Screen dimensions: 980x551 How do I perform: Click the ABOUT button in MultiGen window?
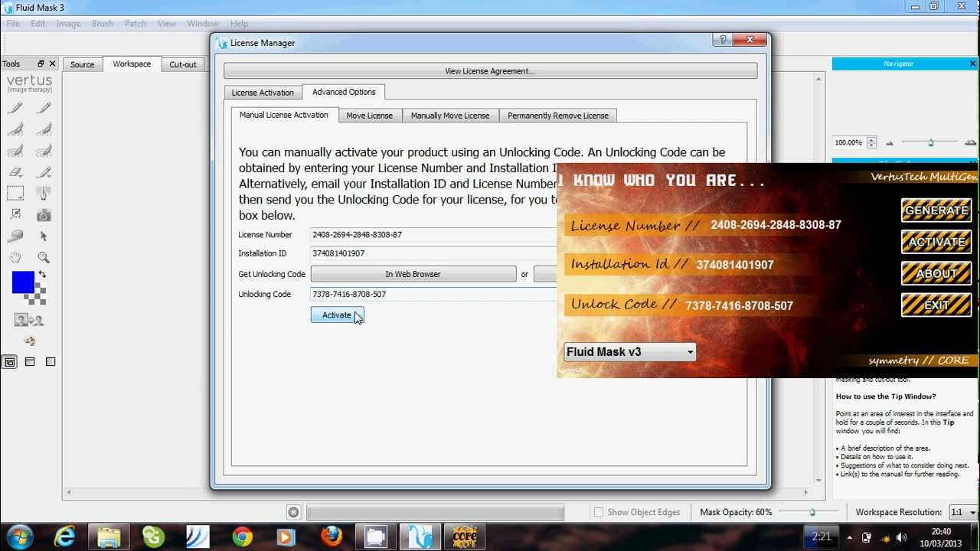coord(936,273)
